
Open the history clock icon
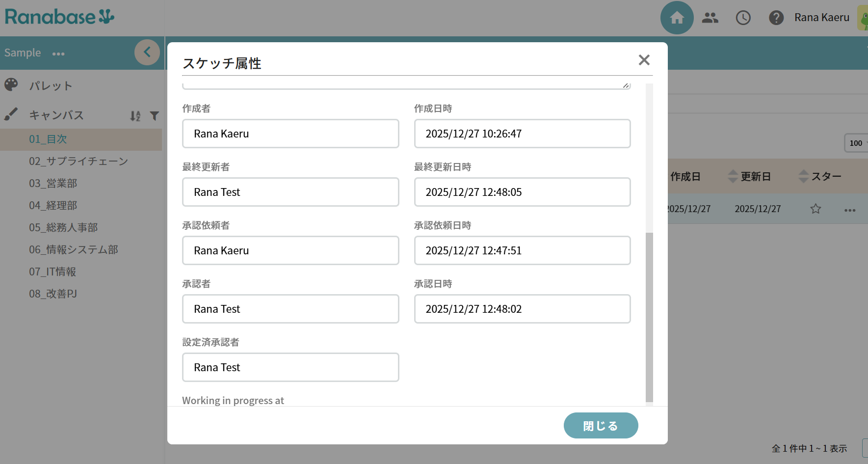point(743,18)
